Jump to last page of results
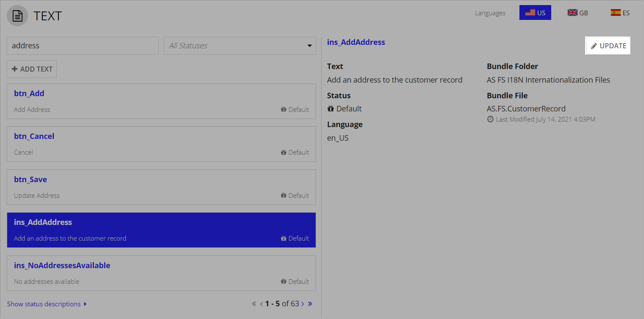The image size is (644, 319). pos(310,304)
